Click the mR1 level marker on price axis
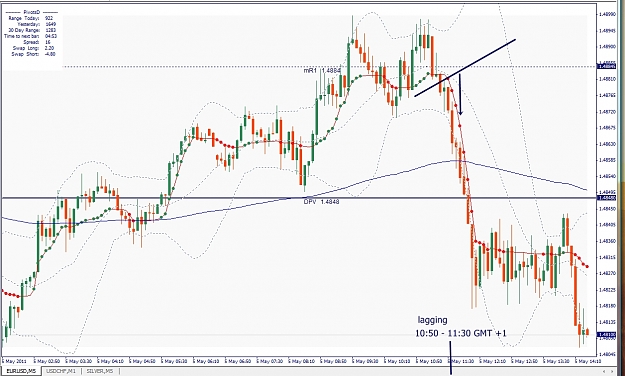Image resolution: width=625 pixels, height=376 pixels. point(607,66)
